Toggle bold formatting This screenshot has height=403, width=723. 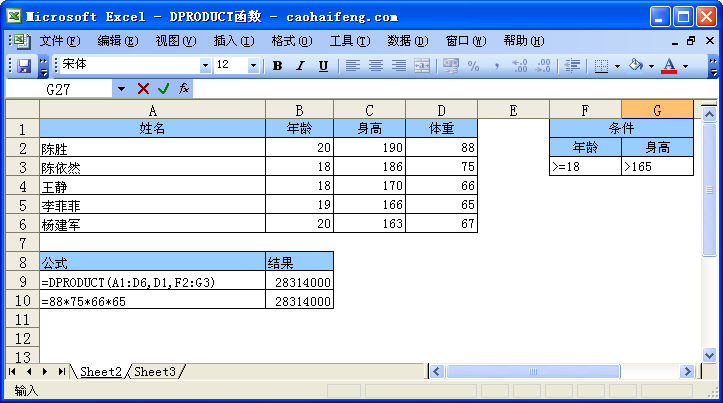tap(277, 66)
